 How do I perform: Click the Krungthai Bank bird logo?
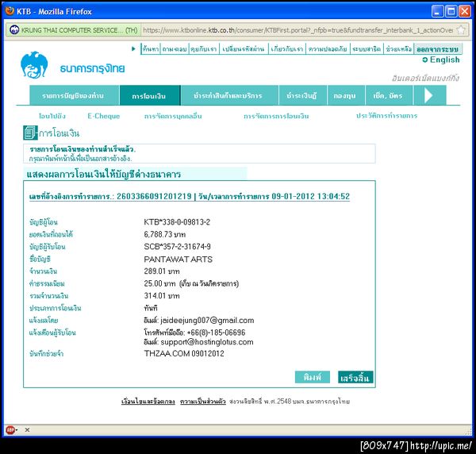(34, 65)
